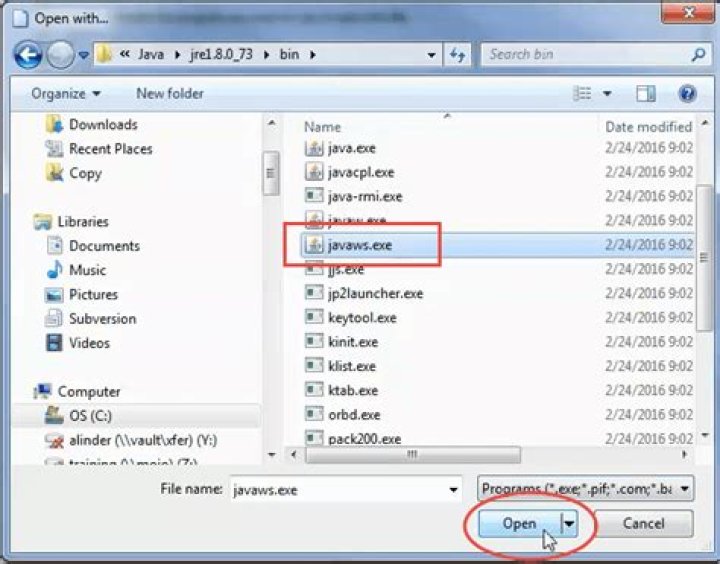Click the Back navigation arrow button

(x=28, y=55)
